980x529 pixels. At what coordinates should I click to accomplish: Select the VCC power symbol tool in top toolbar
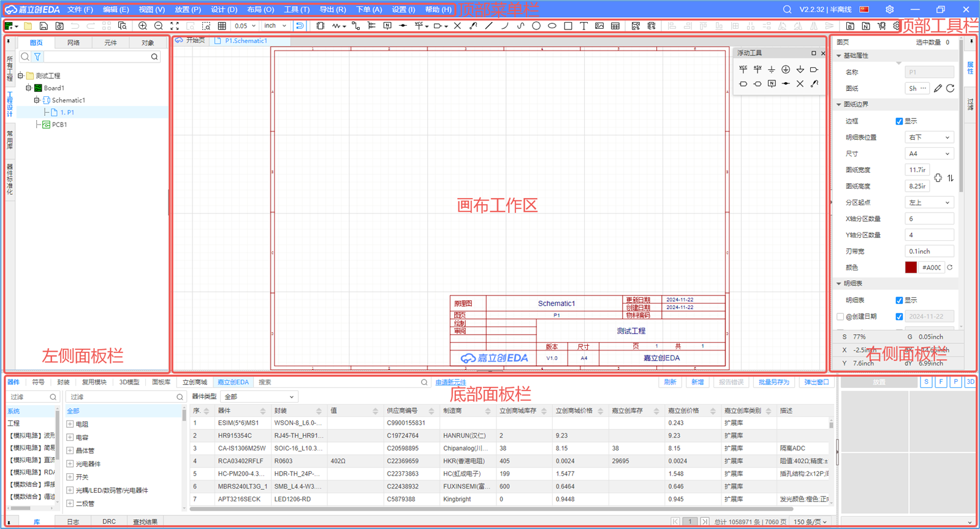coord(419,26)
